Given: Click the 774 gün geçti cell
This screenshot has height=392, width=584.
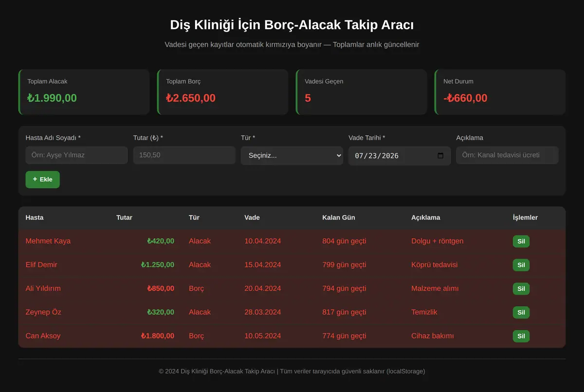Looking at the screenshot, I should 344,336.
